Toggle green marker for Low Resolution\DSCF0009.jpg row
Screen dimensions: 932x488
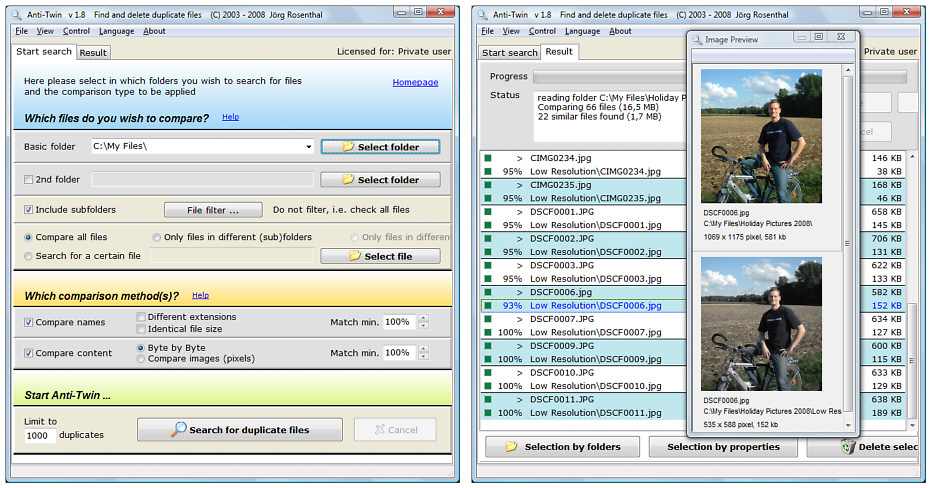488,359
